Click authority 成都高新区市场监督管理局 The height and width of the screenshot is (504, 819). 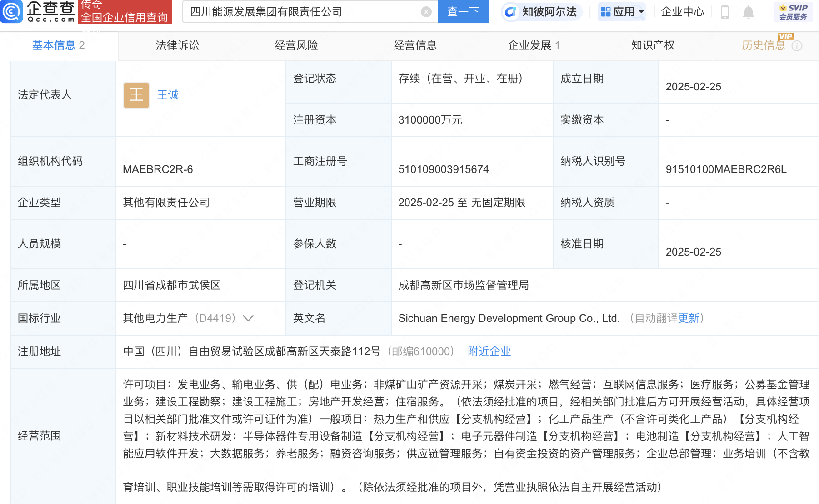tap(464, 285)
